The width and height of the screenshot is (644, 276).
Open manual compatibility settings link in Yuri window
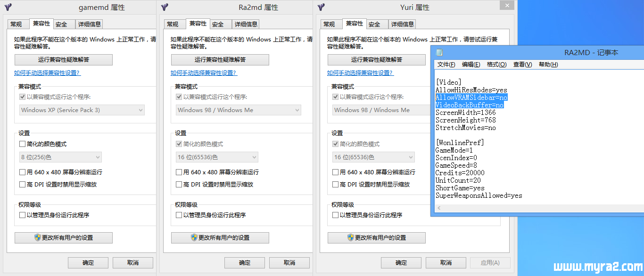point(360,73)
